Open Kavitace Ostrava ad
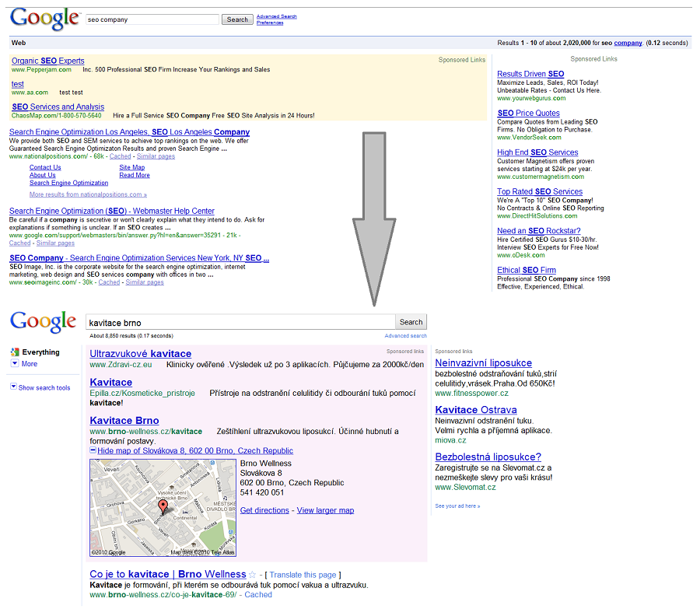The width and height of the screenshot is (700, 609). coord(476,410)
